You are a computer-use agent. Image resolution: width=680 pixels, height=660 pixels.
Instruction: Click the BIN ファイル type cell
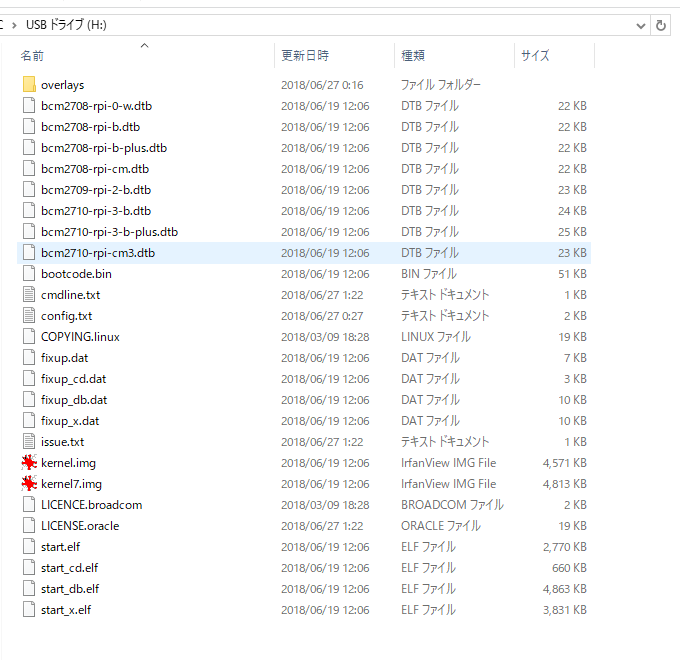[x=428, y=274]
